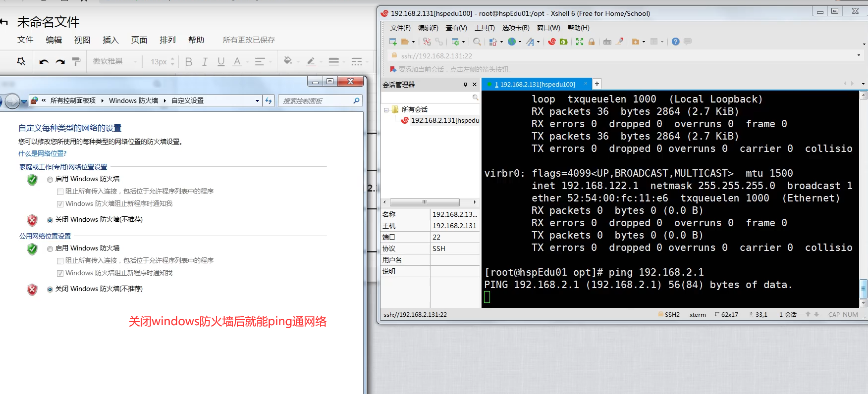Click the chat bubble icon in Xshell toolbar
This screenshot has width=868, height=394.
688,42
